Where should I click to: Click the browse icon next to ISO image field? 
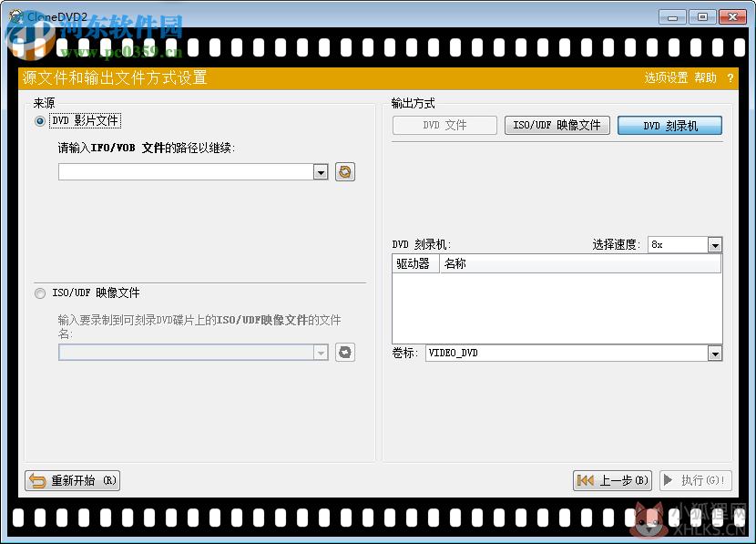pos(345,353)
